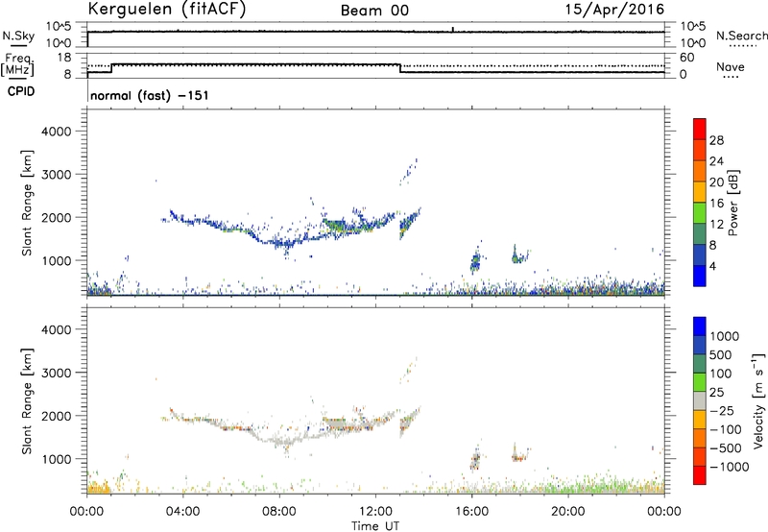Click the '18' frequency axis tick
Viewport: 768px width, 532px height.
[64, 58]
